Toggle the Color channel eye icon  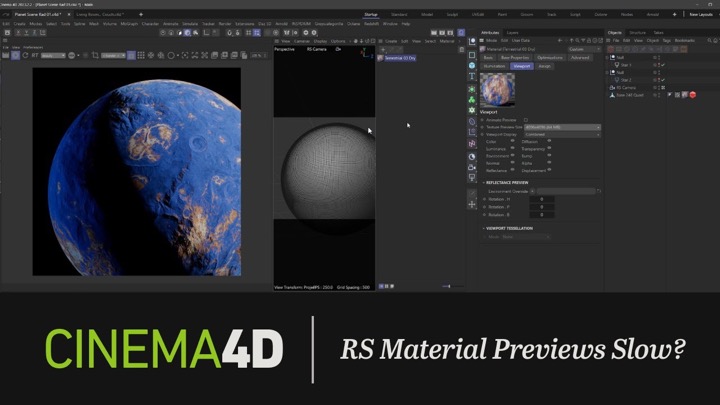(x=513, y=141)
